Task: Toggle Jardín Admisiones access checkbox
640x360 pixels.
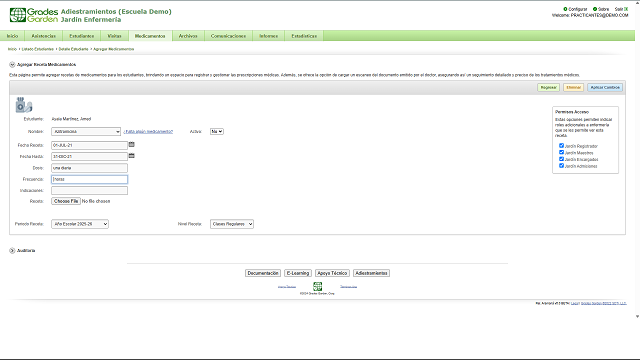Action: tap(561, 166)
